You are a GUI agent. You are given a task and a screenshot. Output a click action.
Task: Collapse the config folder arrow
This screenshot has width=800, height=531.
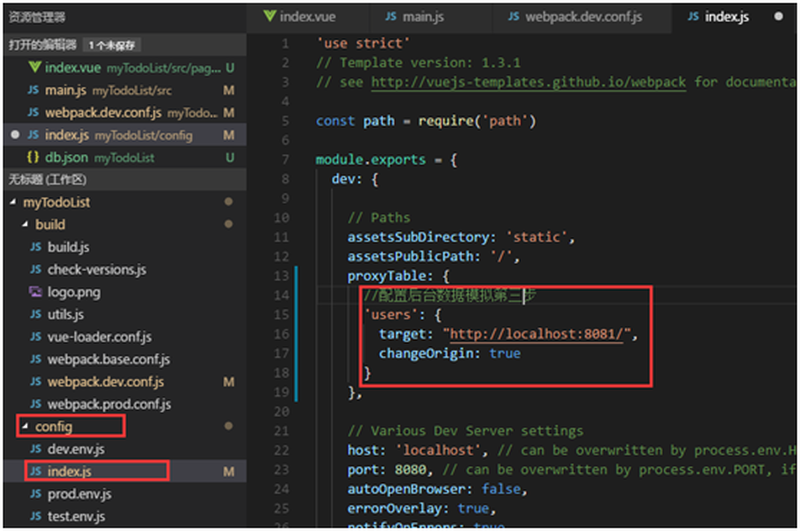coord(25,426)
